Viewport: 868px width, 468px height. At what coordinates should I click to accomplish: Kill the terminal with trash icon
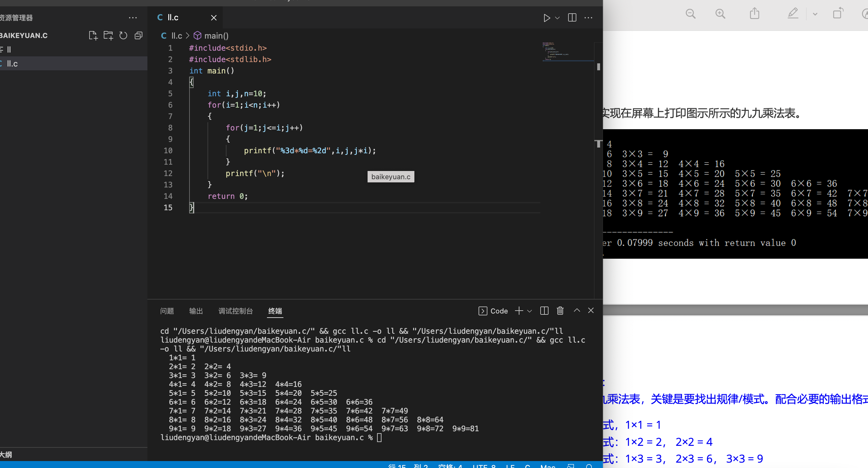[560, 311]
